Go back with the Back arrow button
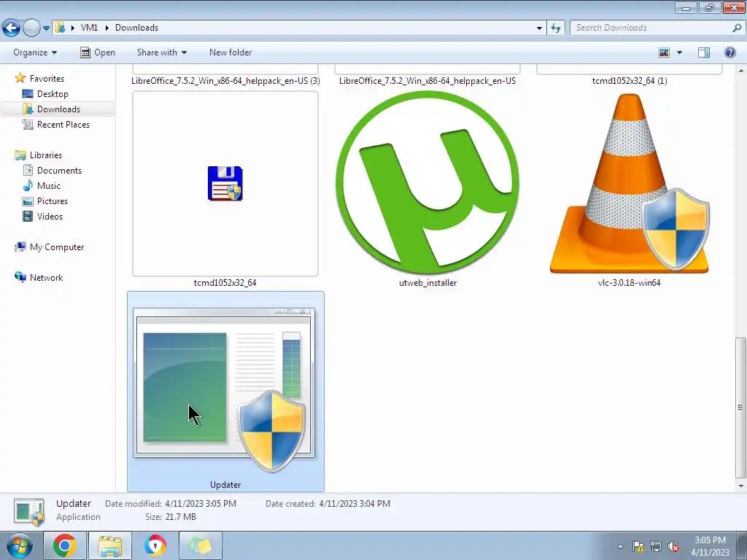This screenshot has height=560, width=747. click(x=11, y=28)
